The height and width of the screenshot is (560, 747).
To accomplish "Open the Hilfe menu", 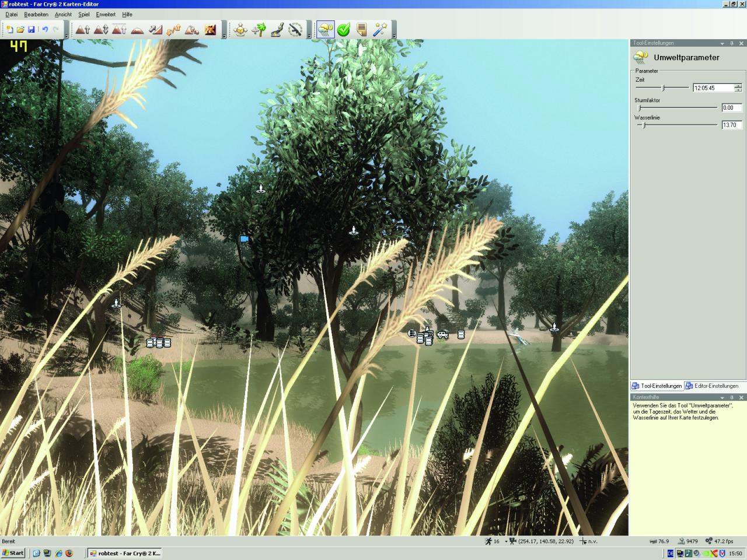I will click(127, 14).
